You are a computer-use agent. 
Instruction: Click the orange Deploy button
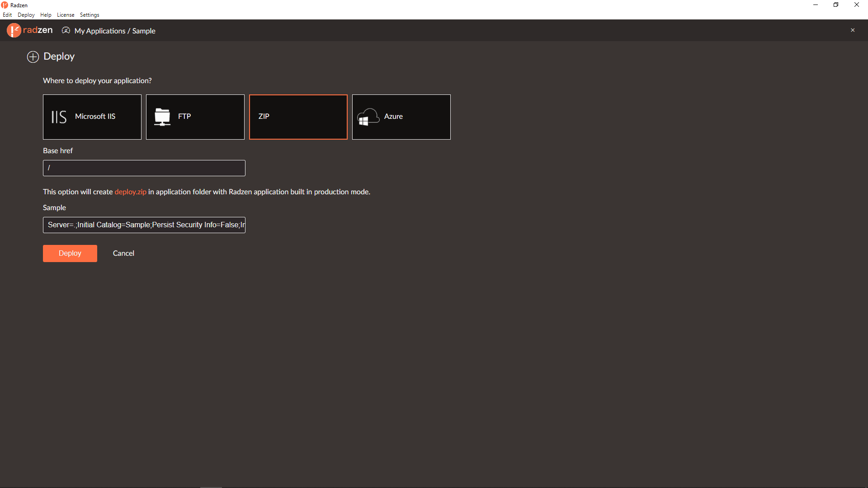[x=70, y=253]
